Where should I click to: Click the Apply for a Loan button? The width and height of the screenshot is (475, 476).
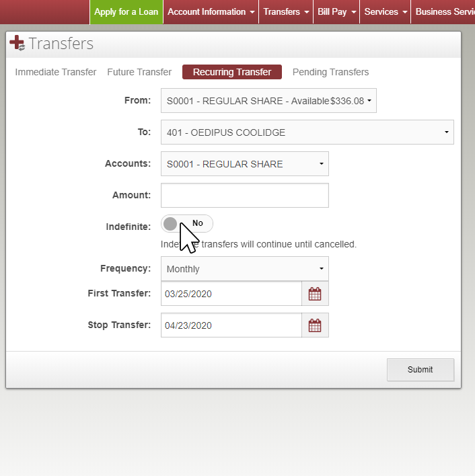click(x=126, y=12)
